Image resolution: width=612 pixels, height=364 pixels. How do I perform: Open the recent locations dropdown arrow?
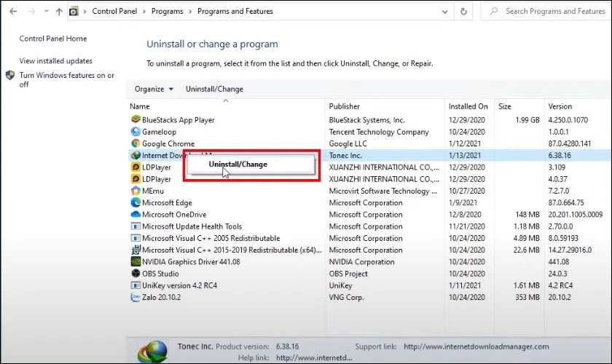pyautogui.click(x=46, y=12)
